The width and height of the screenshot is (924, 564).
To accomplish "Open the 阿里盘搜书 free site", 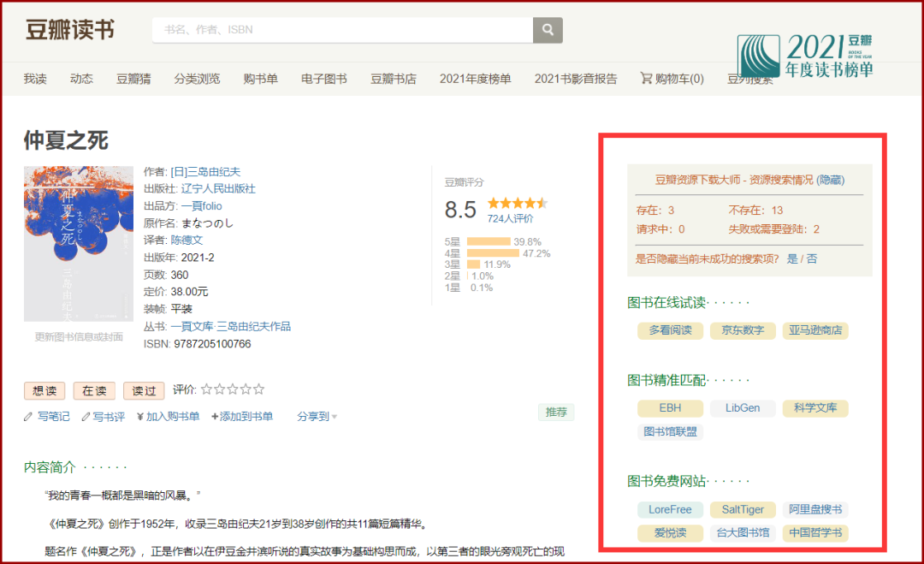I will [815, 509].
